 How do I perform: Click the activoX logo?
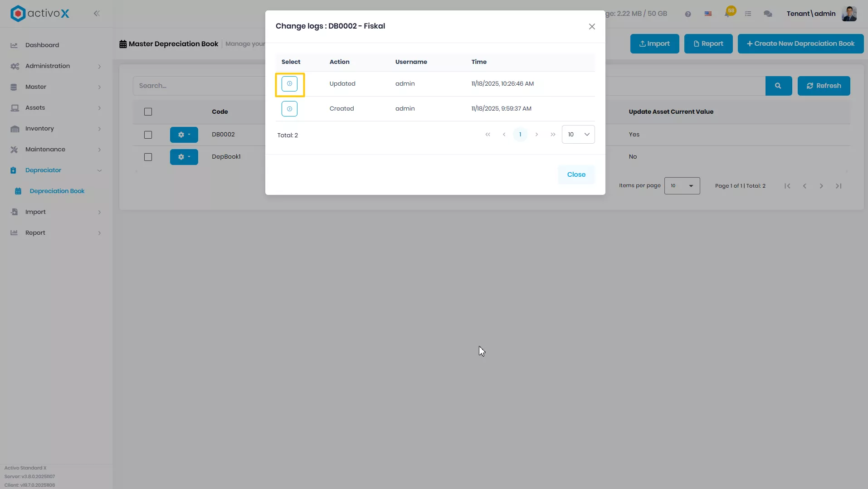click(x=40, y=14)
